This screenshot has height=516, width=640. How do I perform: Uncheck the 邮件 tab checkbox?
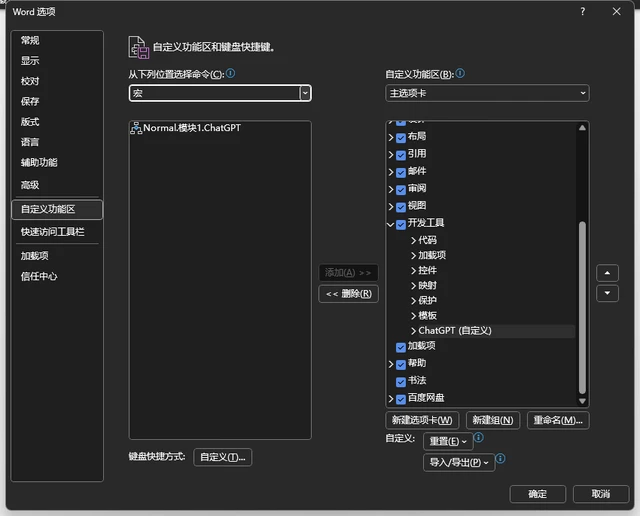401,172
